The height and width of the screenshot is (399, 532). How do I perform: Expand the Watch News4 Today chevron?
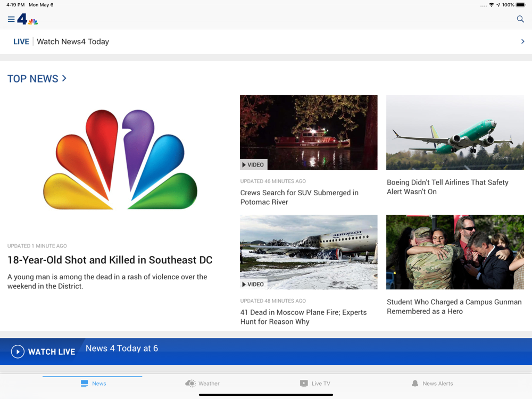[x=522, y=41]
